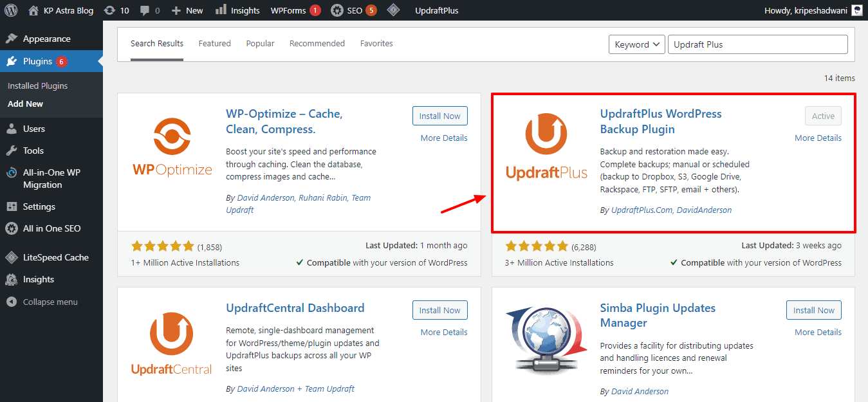Expand the Keyword search type dropdown
Viewport: 868px width, 402px height.
tap(636, 44)
